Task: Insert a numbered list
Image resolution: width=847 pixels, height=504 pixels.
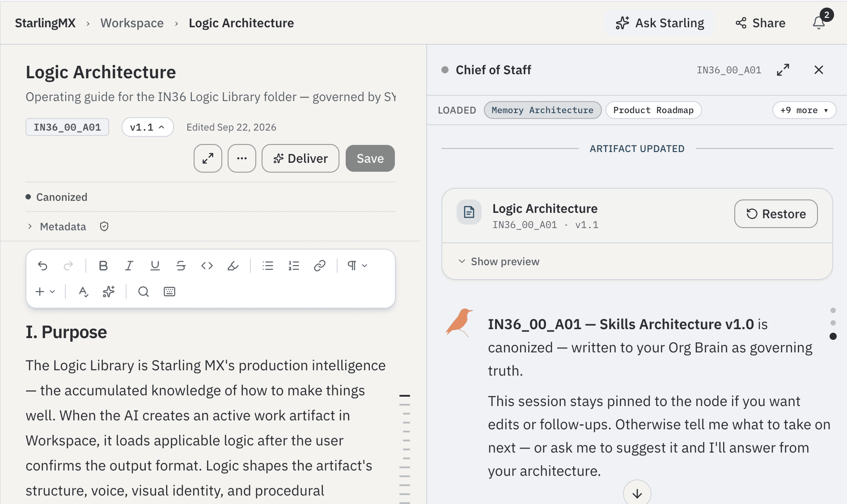Action: [x=294, y=266]
